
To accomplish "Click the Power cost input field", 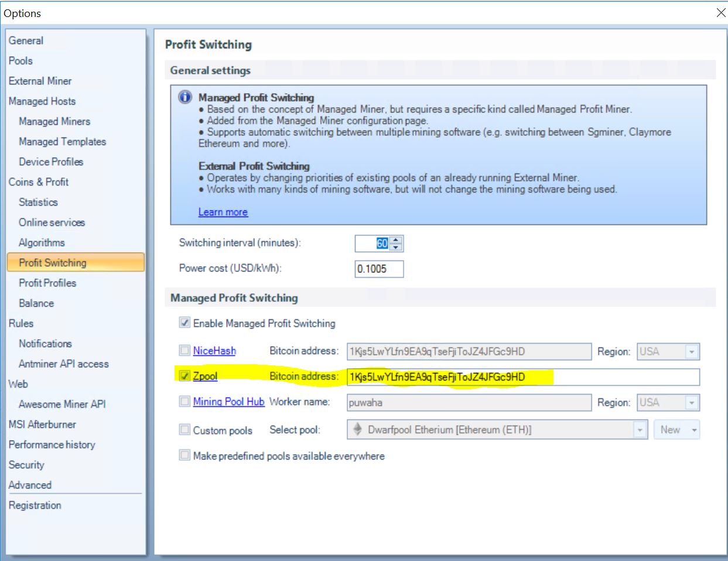I will (380, 269).
